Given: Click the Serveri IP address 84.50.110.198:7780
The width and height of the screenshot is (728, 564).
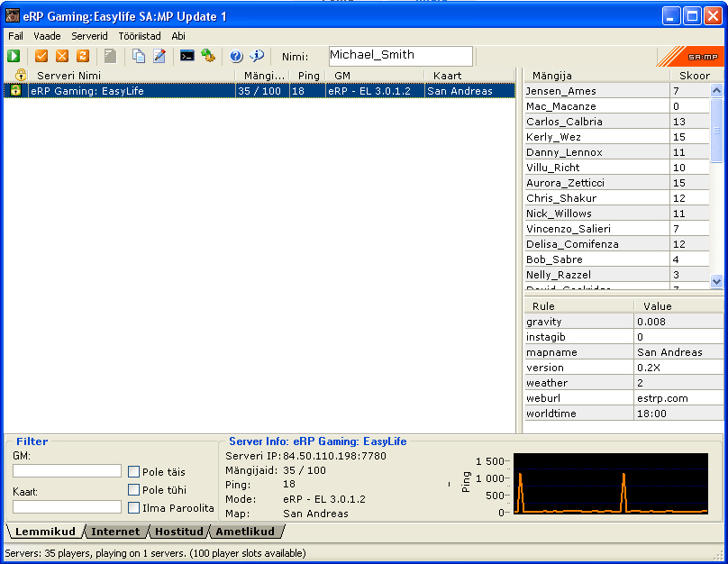Looking at the screenshot, I should [x=334, y=456].
